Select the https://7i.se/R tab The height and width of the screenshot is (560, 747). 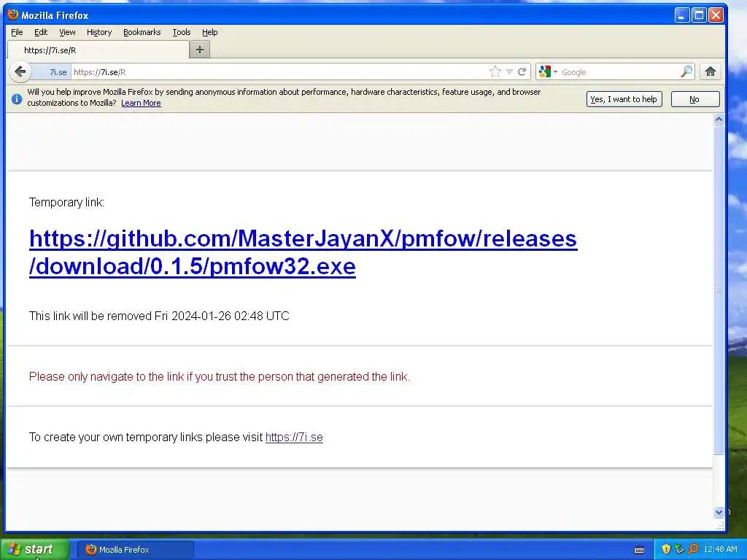pos(98,50)
